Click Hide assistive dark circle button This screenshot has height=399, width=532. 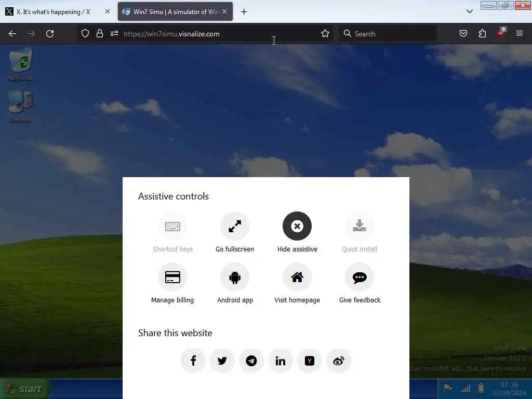[297, 227]
